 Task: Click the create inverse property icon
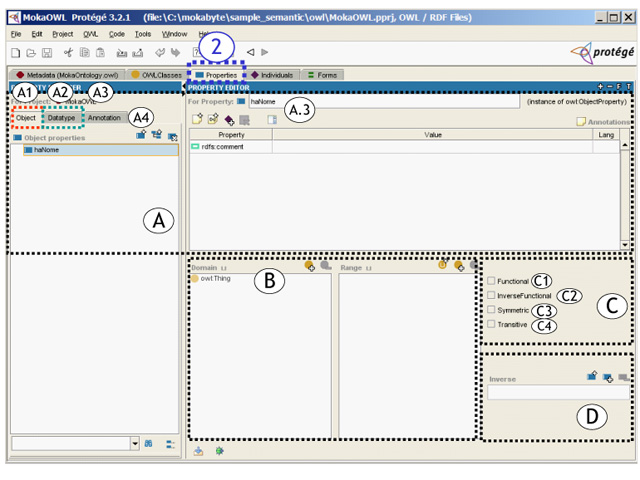point(592,376)
